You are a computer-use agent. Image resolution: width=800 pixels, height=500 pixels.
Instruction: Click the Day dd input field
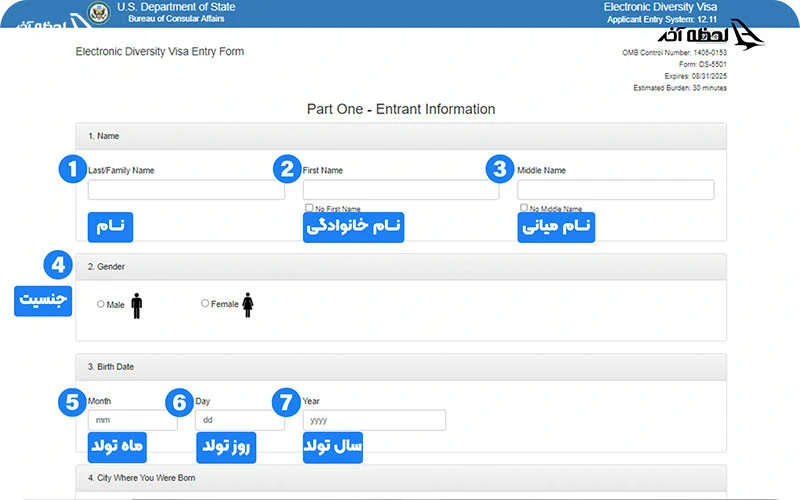240,420
